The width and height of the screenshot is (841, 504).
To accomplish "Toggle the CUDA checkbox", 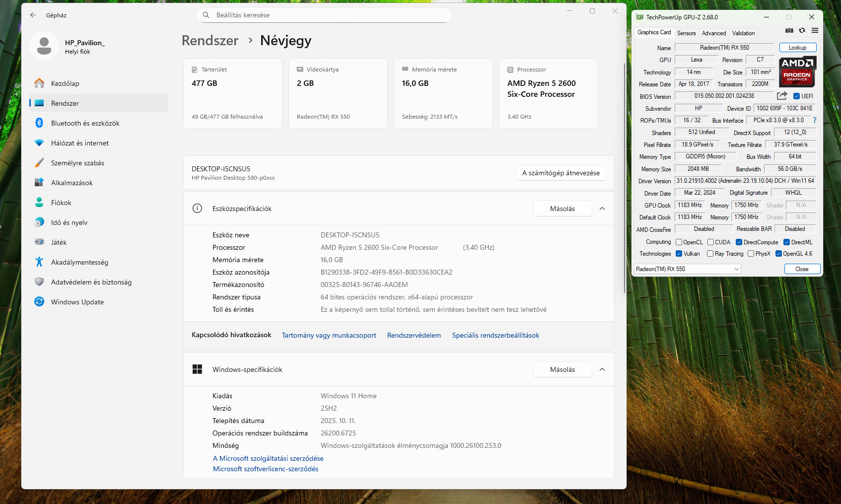I will click(710, 242).
